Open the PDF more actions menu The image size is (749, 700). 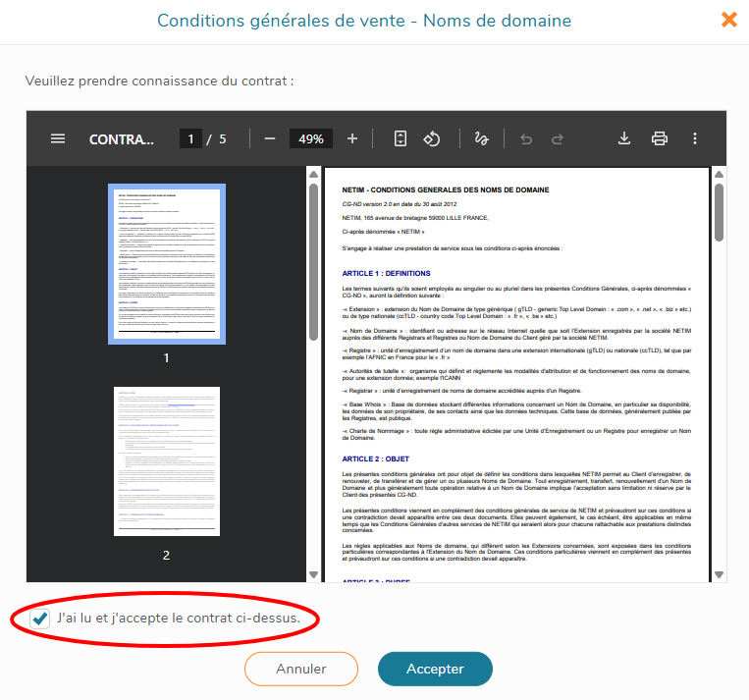pyautogui.click(x=695, y=138)
